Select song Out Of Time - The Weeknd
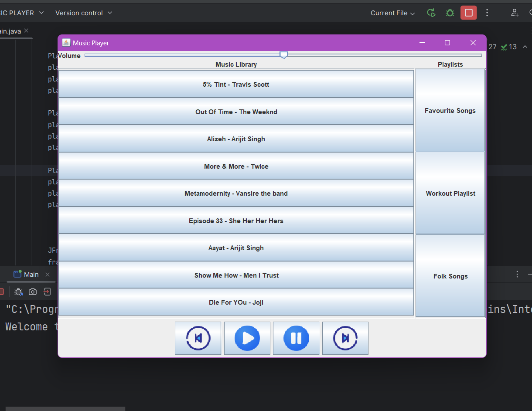The image size is (532, 411). point(236,112)
